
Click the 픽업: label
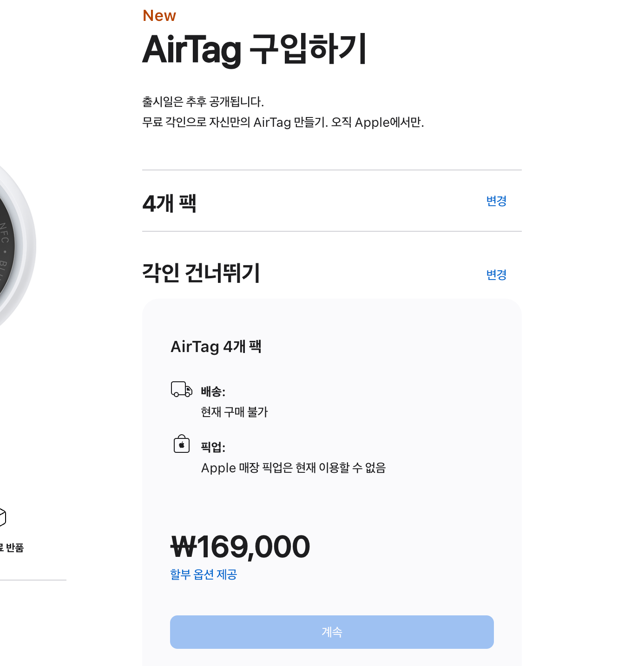[x=213, y=447]
